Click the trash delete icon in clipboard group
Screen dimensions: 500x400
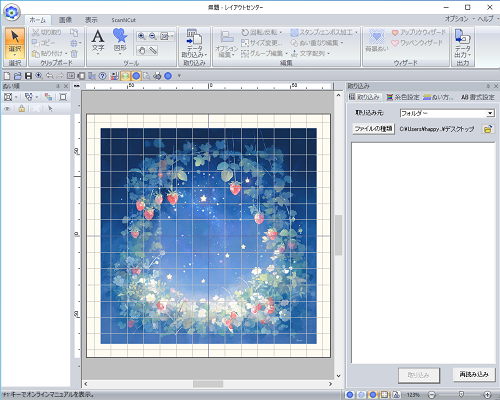[x=74, y=53]
